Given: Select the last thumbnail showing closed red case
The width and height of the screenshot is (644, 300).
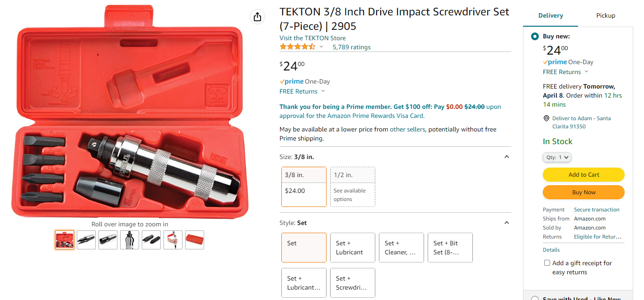Looking at the screenshot, I should tap(195, 240).
